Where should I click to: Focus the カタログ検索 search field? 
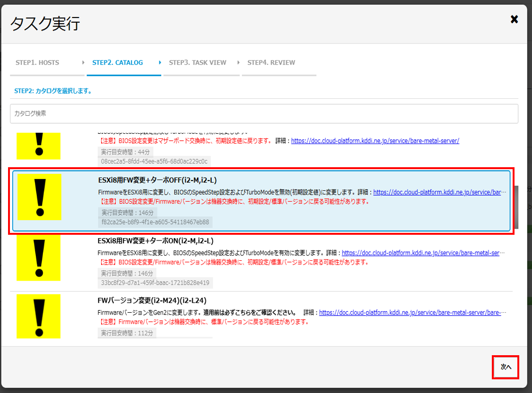[264, 113]
